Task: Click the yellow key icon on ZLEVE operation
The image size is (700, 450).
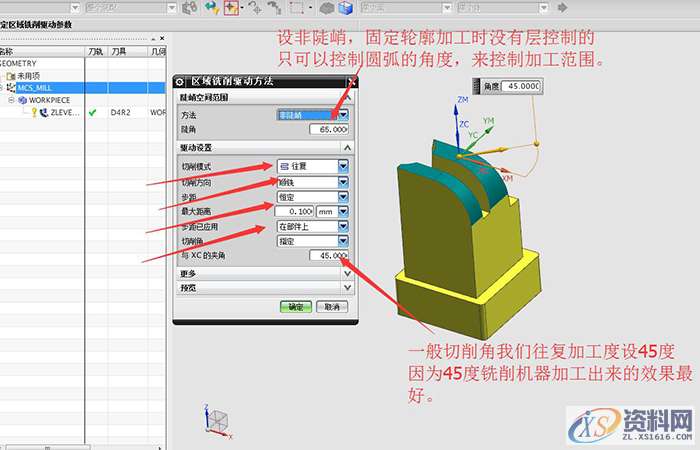Action: click(34, 112)
